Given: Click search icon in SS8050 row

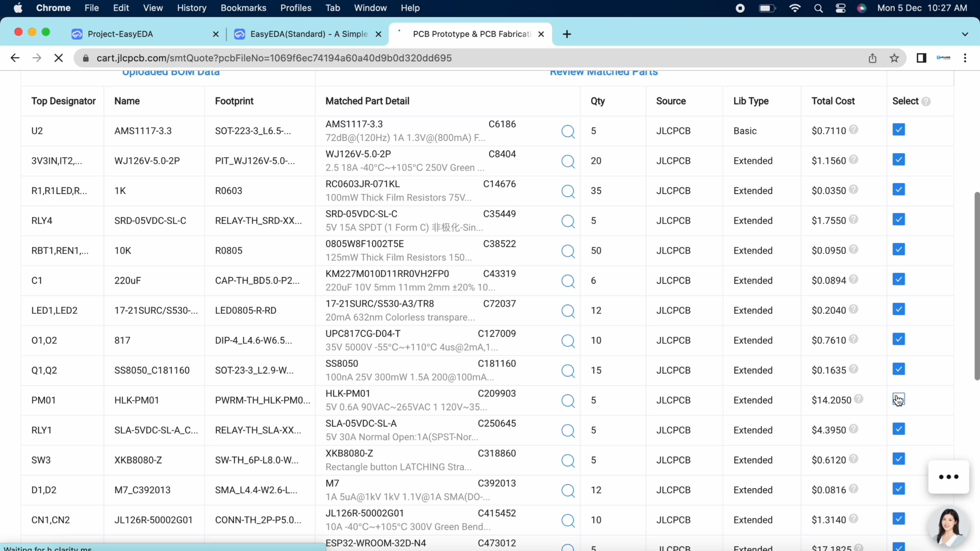Looking at the screenshot, I should pos(568,371).
